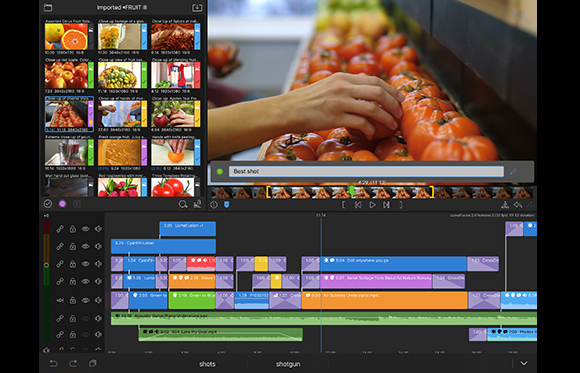Viewport: 580px width, 373px height.
Task: Mute the CyanFit-Lower track
Action: (x=98, y=246)
